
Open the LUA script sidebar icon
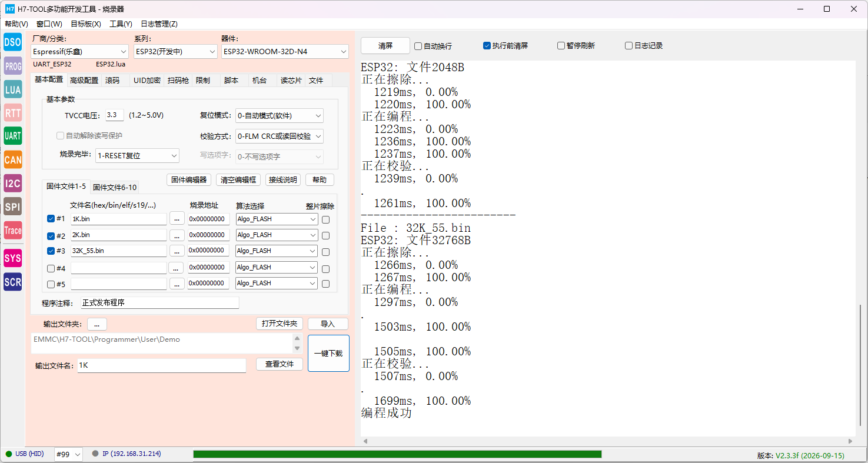13,89
